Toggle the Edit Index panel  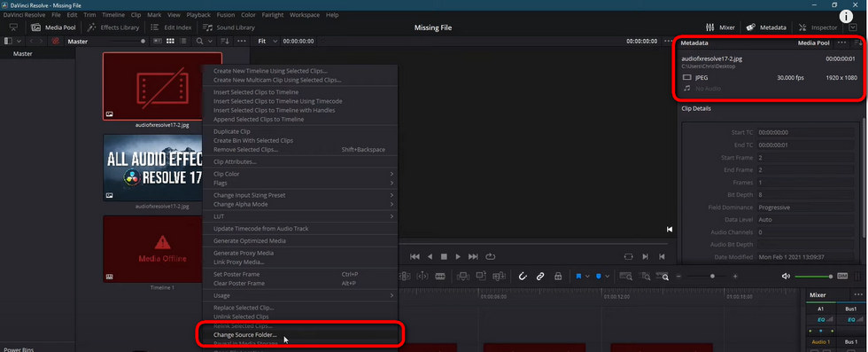point(170,27)
